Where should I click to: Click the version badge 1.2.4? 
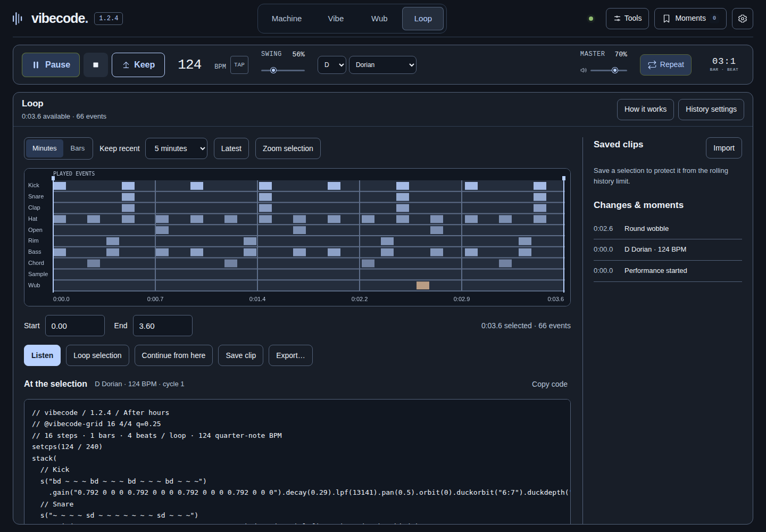[x=109, y=18]
